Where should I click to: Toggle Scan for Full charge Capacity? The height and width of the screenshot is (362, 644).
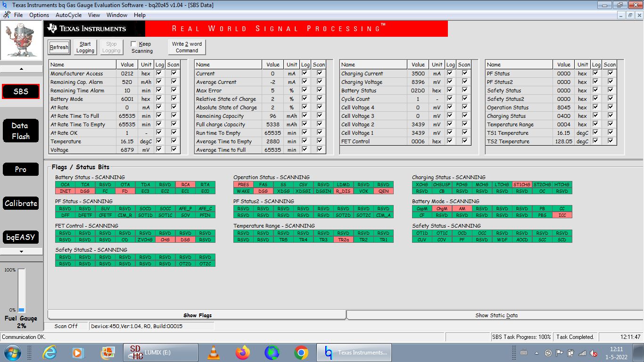[x=320, y=124]
